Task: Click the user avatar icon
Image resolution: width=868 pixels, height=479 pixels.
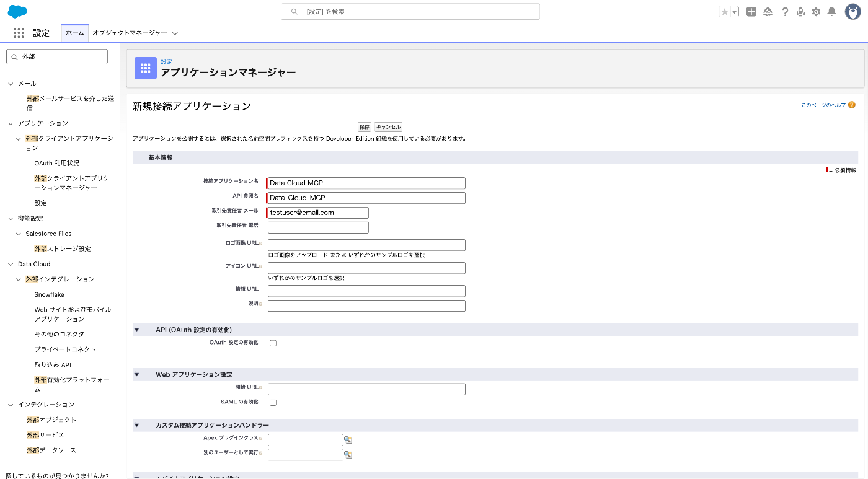Action: point(853,11)
